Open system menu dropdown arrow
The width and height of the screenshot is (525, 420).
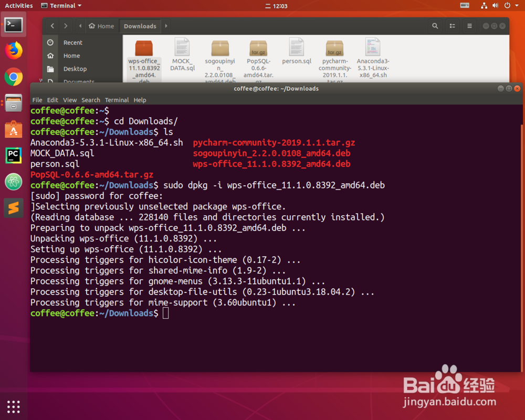click(517, 5)
